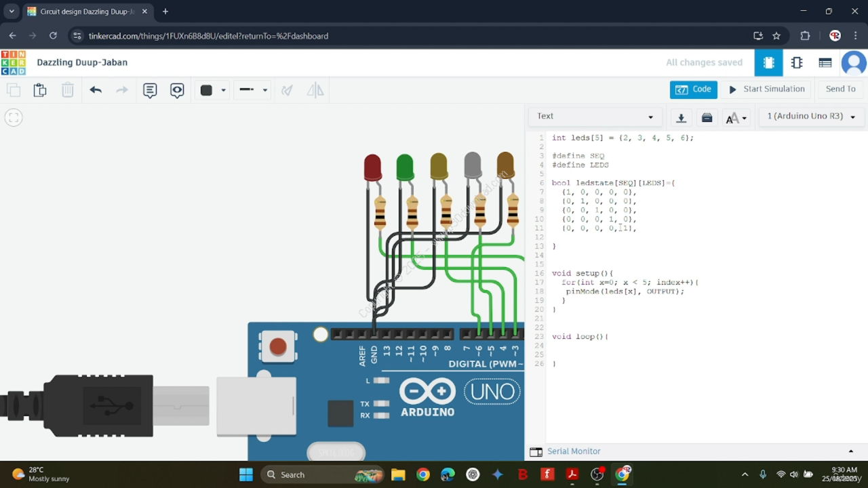
Task: Download the code
Action: 682,117
